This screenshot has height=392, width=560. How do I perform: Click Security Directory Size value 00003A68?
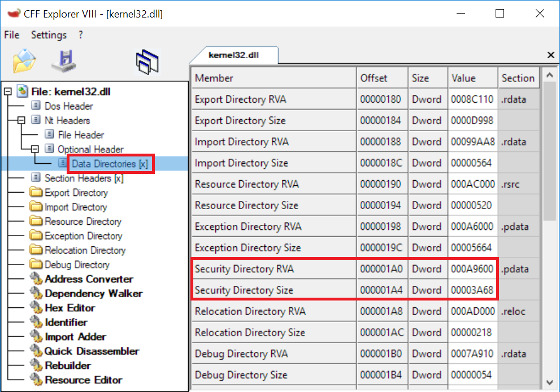(472, 290)
